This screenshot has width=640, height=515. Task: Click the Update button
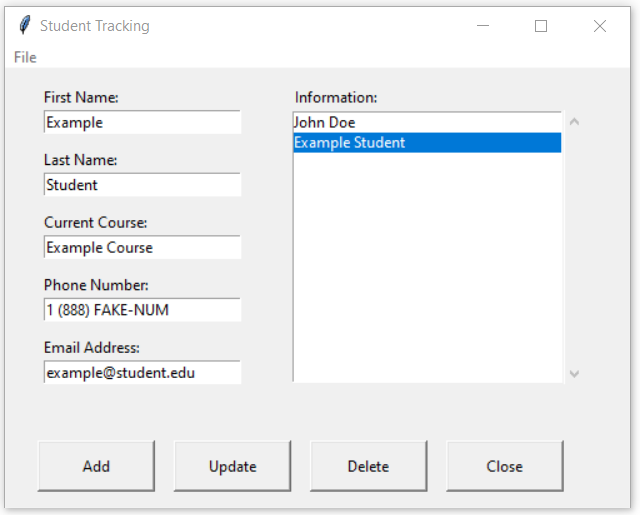[x=233, y=466]
